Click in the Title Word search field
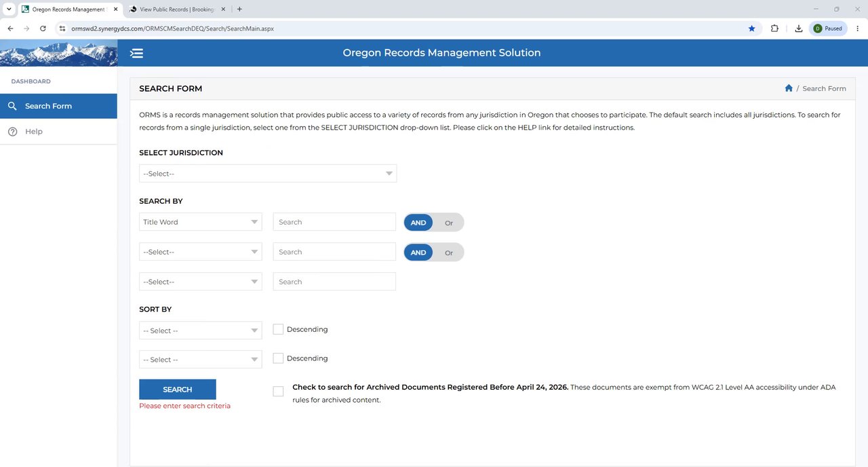 334,222
